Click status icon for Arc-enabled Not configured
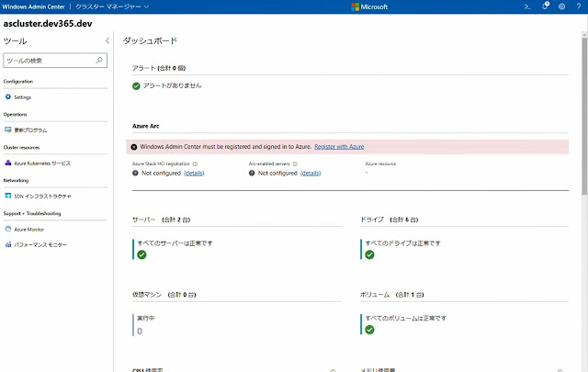The width and height of the screenshot is (588, 372). [252, 173]
